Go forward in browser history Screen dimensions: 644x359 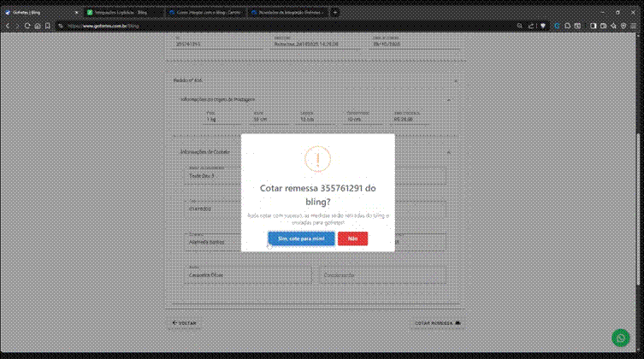tap(17, 26)
